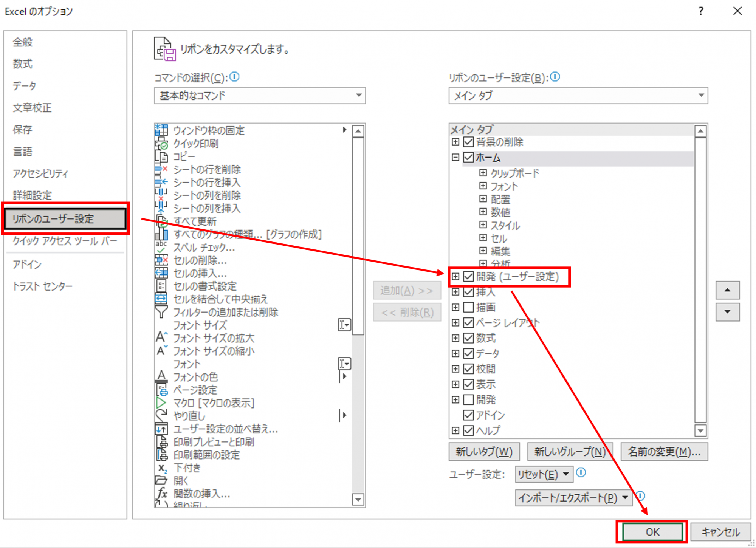The height and width of the screenshot is (548, 756).
Task: Uncheck the ホーム tab checkbox
Action: tap(468, 157)
